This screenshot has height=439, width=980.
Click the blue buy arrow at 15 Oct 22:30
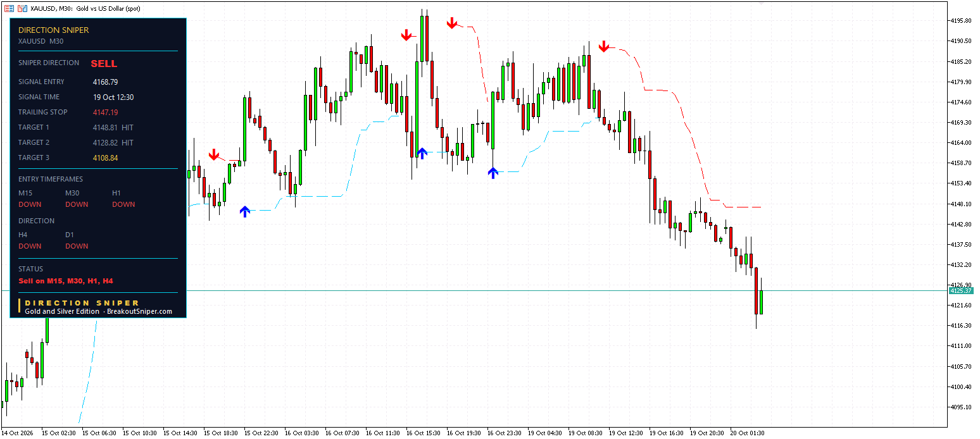[245, 211]
